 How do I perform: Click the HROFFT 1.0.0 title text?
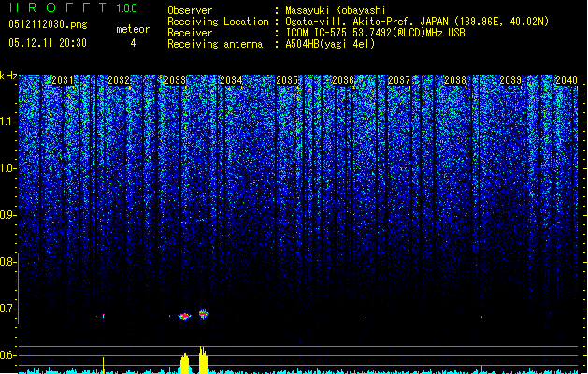coord(73,7)
